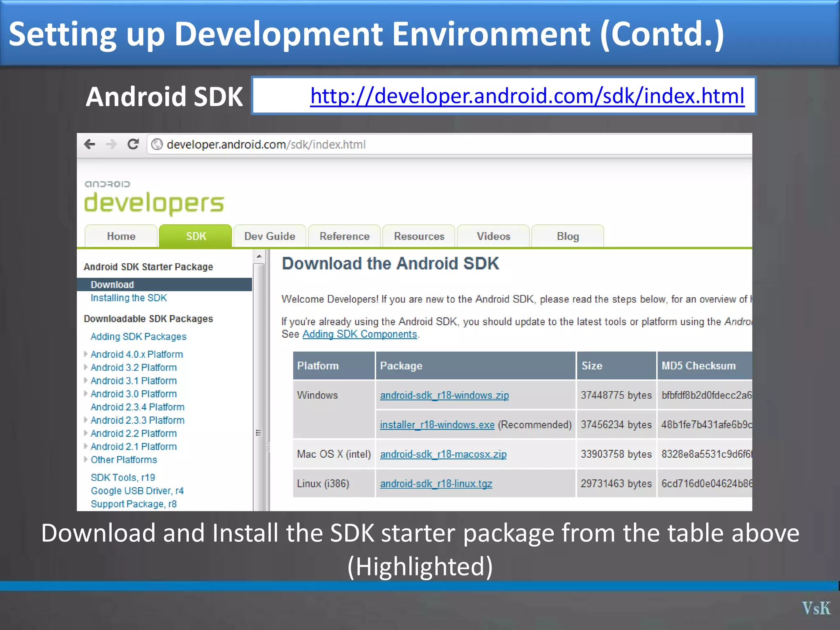840x630 pixels.
Task: Open Android 2.3.4 Platform link
Action: point(138,407)
